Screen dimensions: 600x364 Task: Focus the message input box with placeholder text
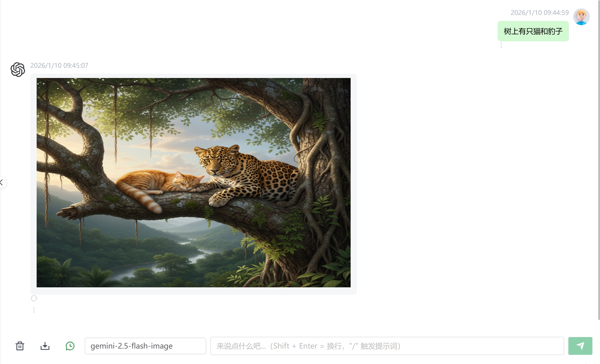point(387,346)
